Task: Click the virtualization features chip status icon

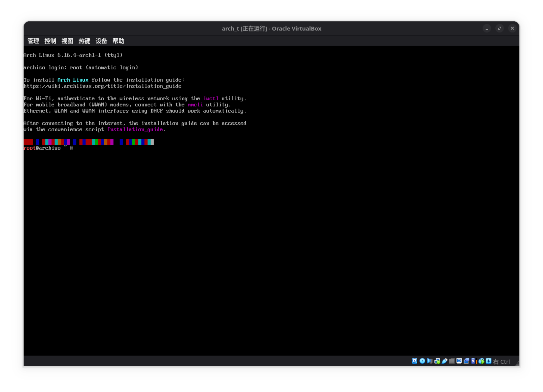Action: pos(473,361)
